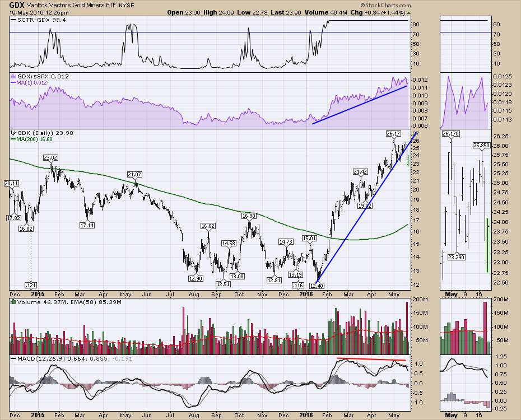Click the Low 22.78 value

click(253, 13)
